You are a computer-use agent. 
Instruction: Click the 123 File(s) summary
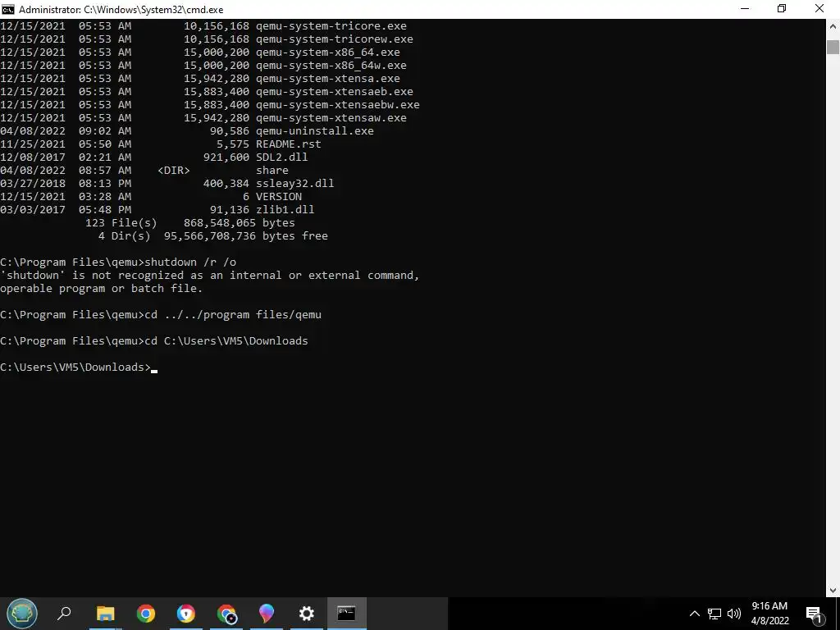pyautogui.click(x=121, y=223)
